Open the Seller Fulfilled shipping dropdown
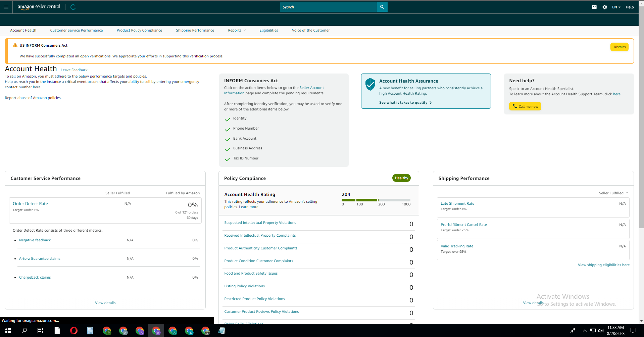644x337 pixels. [613, 193]
